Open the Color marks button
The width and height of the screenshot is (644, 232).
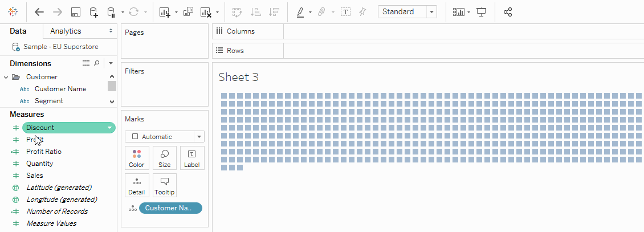pos(137,158)
